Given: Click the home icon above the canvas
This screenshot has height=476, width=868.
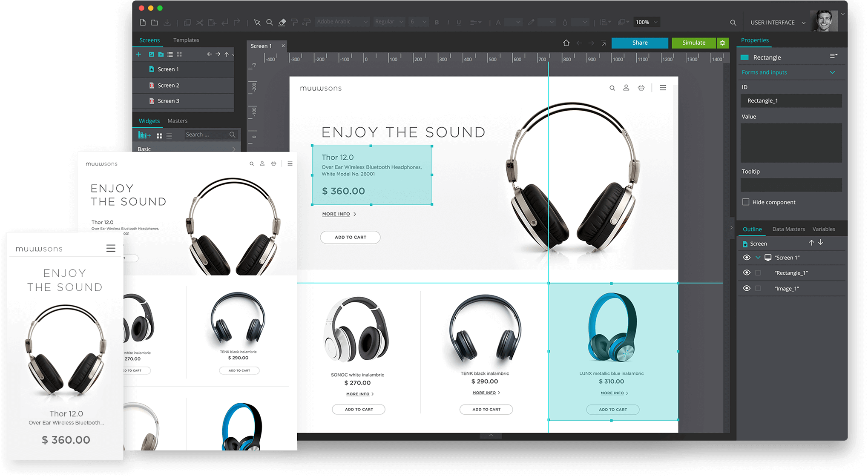Looking at the screenshot, I should tap(566, 43).
